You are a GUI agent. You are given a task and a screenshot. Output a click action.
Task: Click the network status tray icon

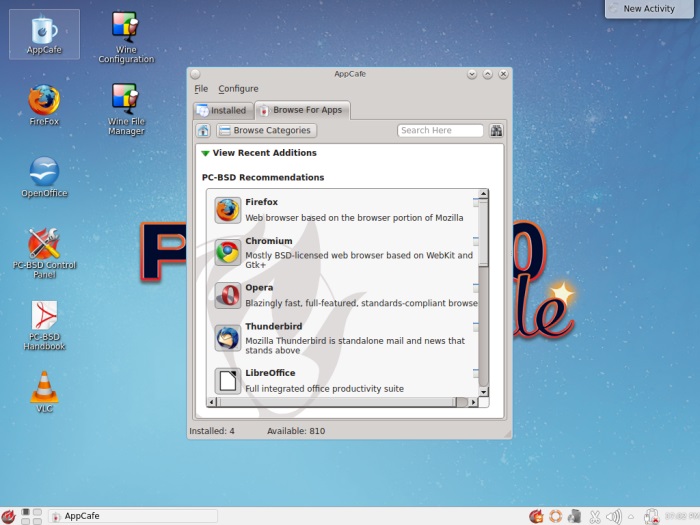click(652, 517)
